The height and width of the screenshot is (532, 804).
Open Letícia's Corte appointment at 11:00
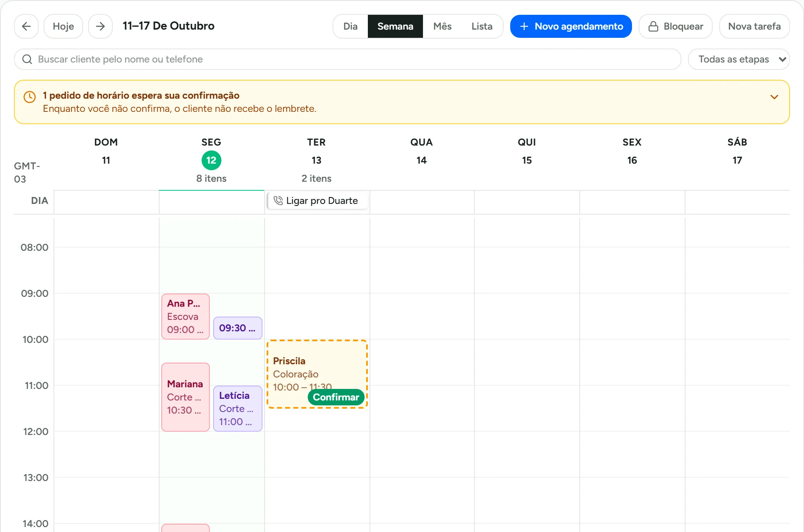pyautogui.click(x=238, y=409)
